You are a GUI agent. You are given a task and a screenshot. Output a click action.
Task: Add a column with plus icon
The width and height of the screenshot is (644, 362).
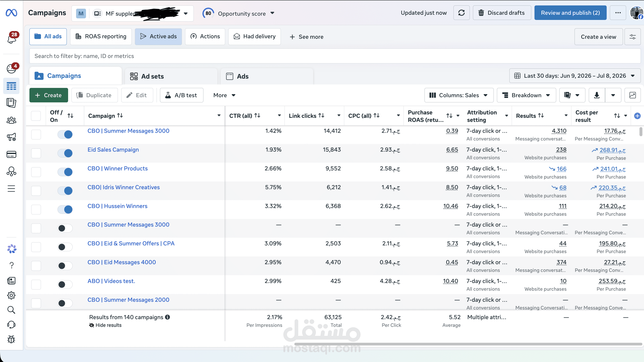[637, 116]
